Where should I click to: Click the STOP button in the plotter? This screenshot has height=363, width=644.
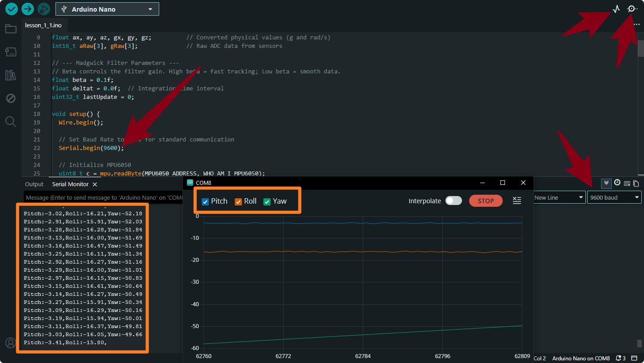(x=486, y=201)
